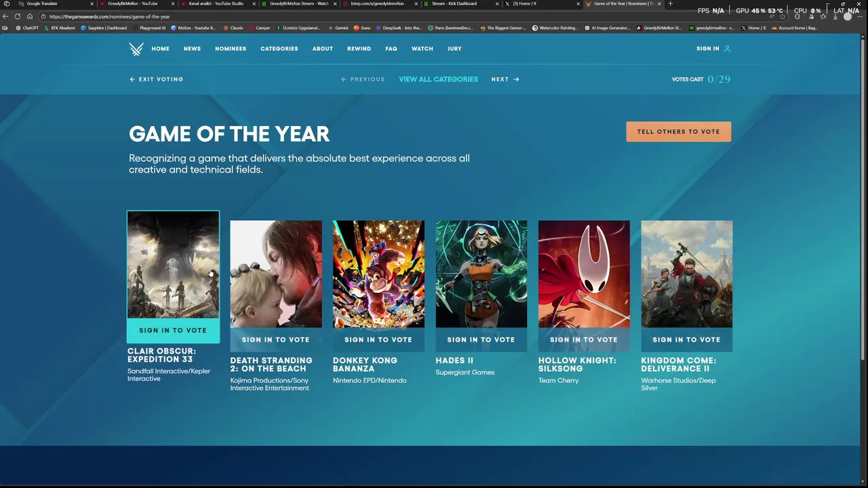
Task: Click the SIGN IN link
Action: click(x=708, y=49)
